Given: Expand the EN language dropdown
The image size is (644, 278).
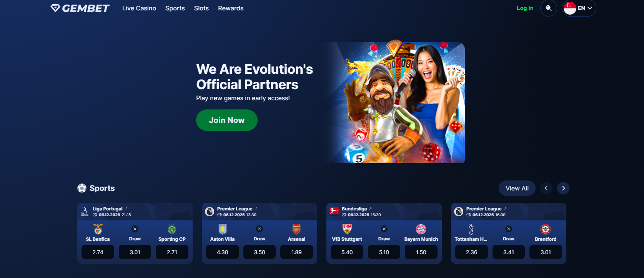Looking at the screenshot, I should pyautogui.click(x=579, y=8).
